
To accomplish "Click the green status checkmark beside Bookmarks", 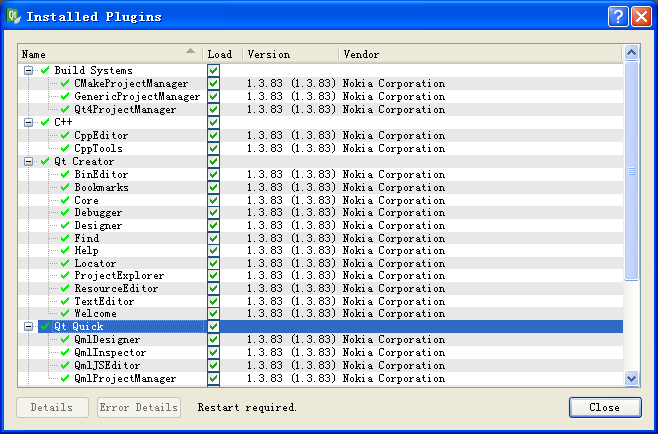I will [x=65, y=187].
